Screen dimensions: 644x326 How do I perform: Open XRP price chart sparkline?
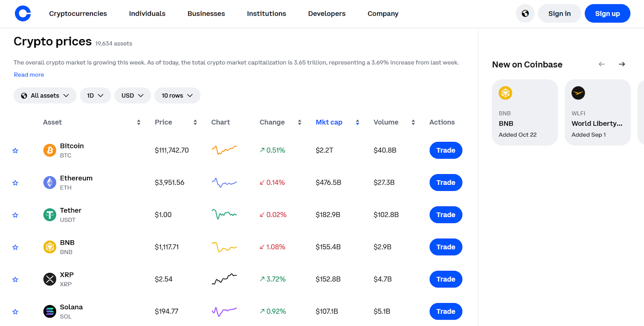[x=224, y=279]
